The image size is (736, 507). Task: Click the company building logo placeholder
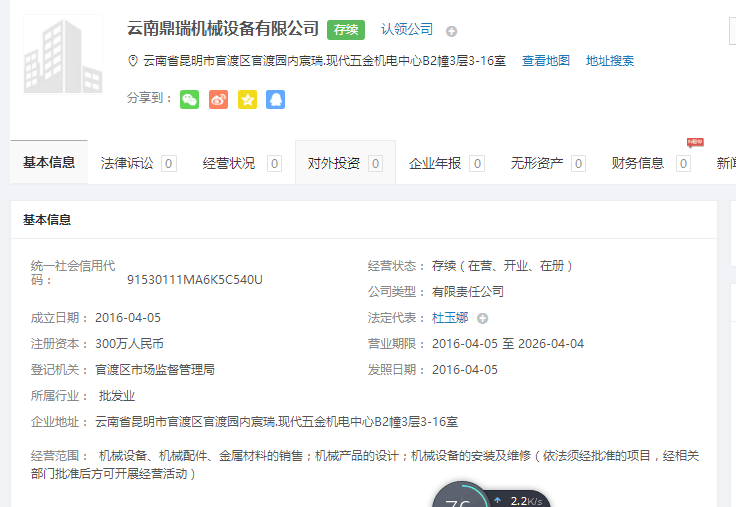63,54
